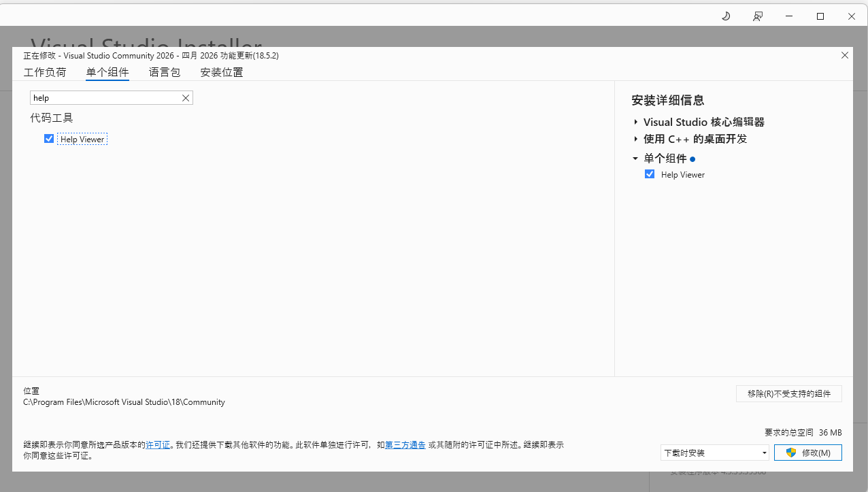Minimize the Visual Studio Installer window

[x=789, y=16]
